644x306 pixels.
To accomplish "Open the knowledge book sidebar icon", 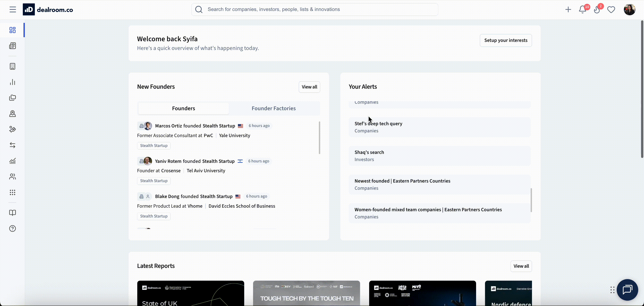I will tap(13, 213).
